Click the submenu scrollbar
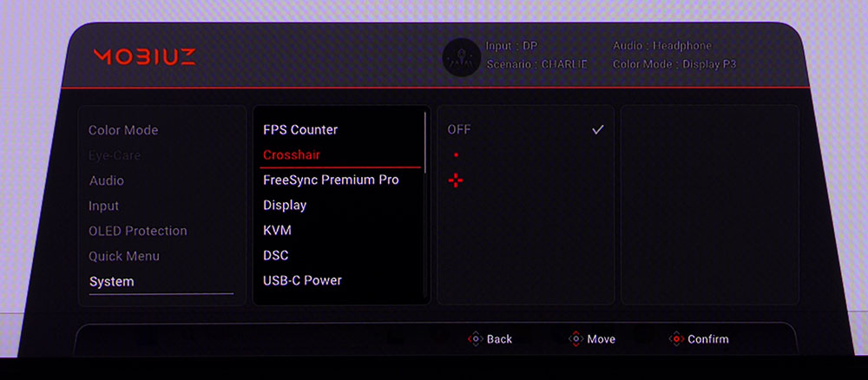This screenshot has height=380, width=868. pyautogui.click(x=425, y=142)
